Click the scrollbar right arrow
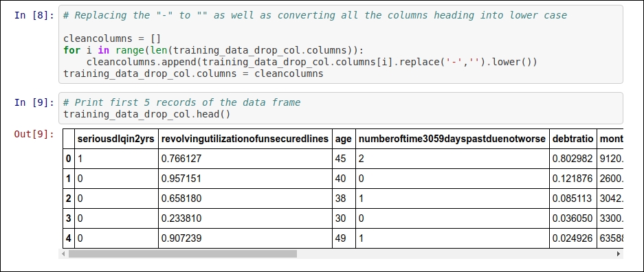Viewport: 644px width, 272px height. click(x=619, y=254)
